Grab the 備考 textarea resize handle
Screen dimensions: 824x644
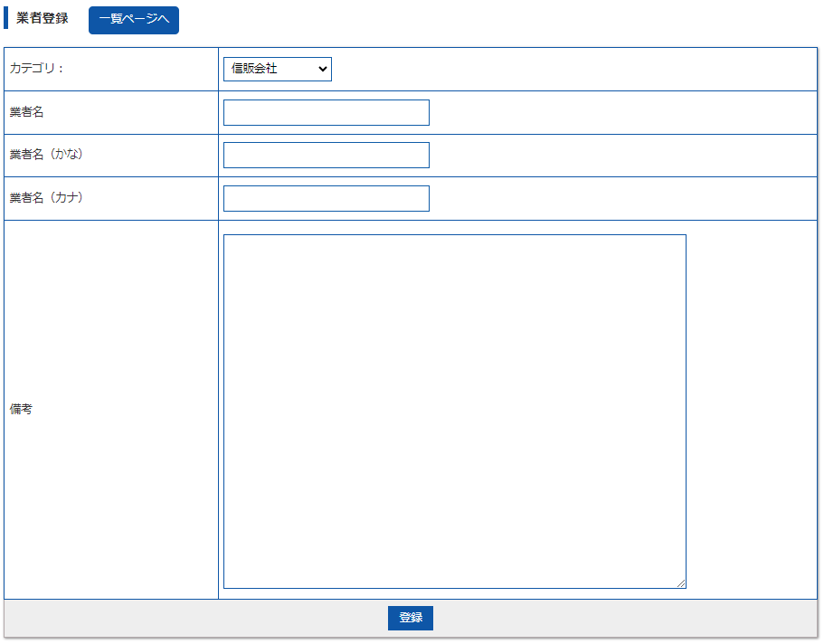(681, 583)
